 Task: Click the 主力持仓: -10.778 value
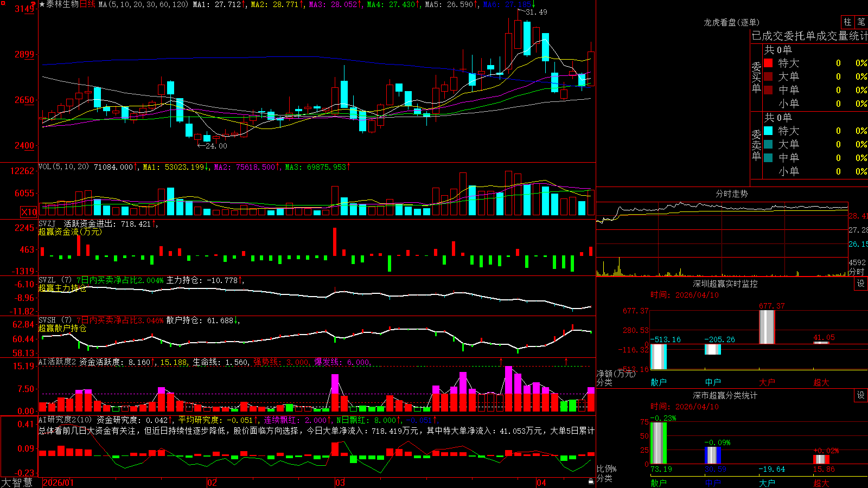click(202, 280)
